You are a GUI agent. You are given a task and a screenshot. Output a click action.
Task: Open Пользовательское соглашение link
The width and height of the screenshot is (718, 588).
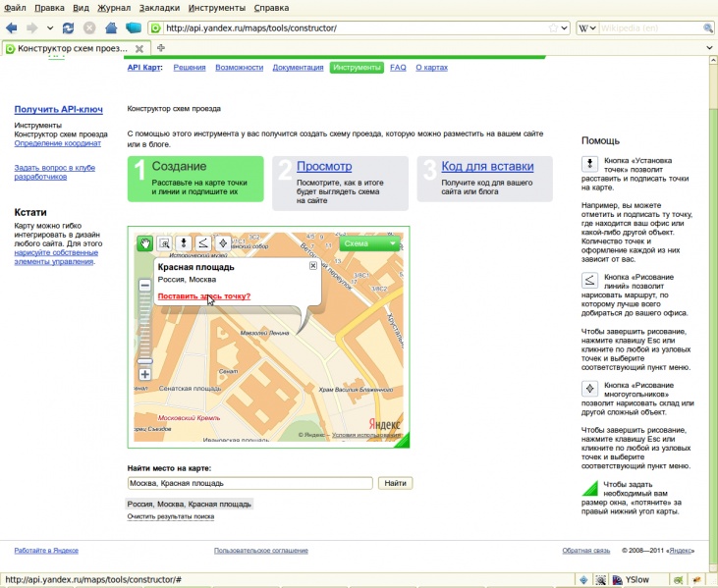(261, 551)
